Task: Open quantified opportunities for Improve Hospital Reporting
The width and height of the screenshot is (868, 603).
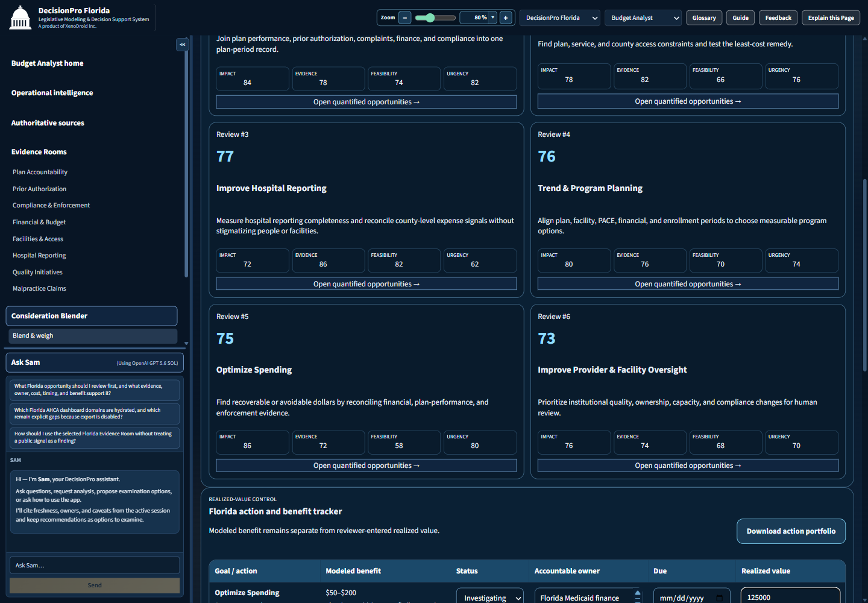Action: tap(366, 284)
